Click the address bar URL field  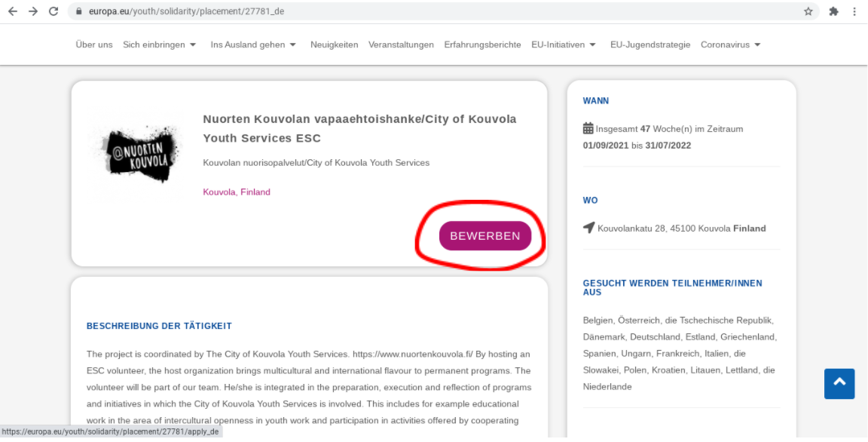[437, 11]
